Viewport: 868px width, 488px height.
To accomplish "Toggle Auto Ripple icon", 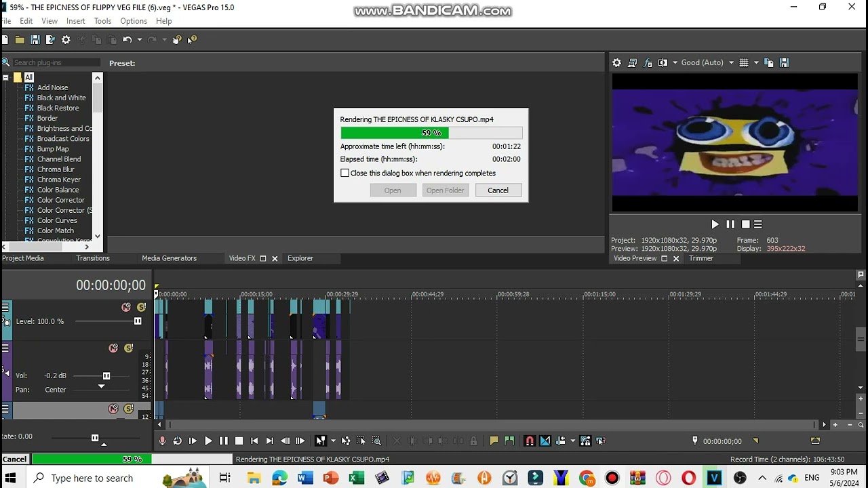I will point(561,441).
